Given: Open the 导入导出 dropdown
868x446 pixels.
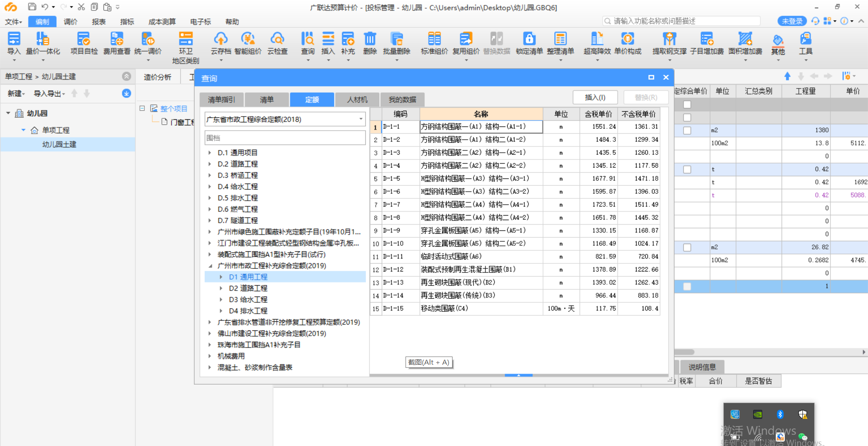Looking at the screenshot, I should (x=49, y=93).
